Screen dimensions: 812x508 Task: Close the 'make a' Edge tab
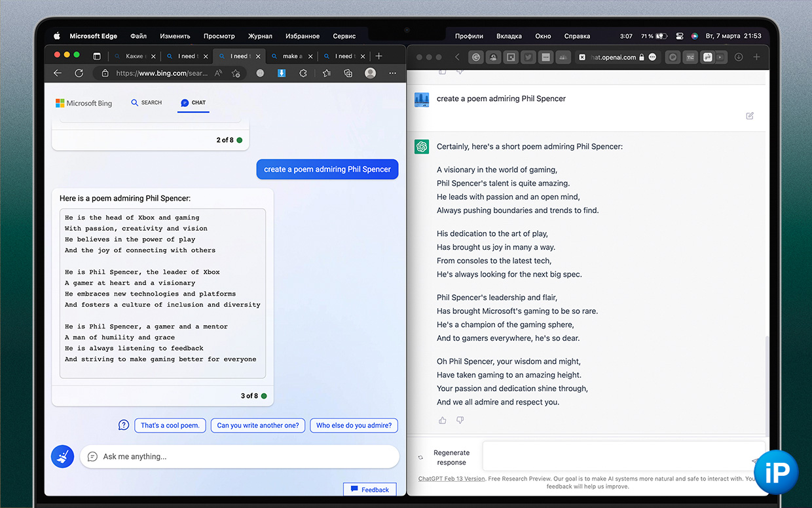(310, 56)
